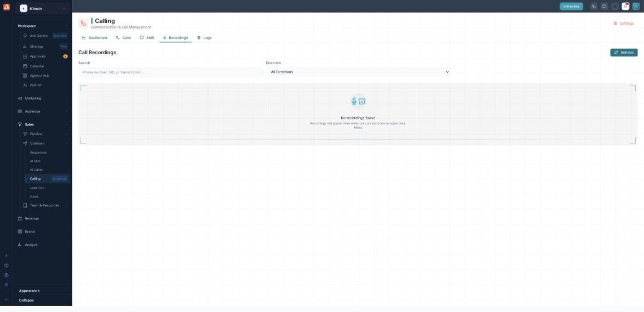The height and width of the screenshot is (312, 644).
Task: Click the Ask Darwin lightbulb icon
Action: click(x=25, y=36)
